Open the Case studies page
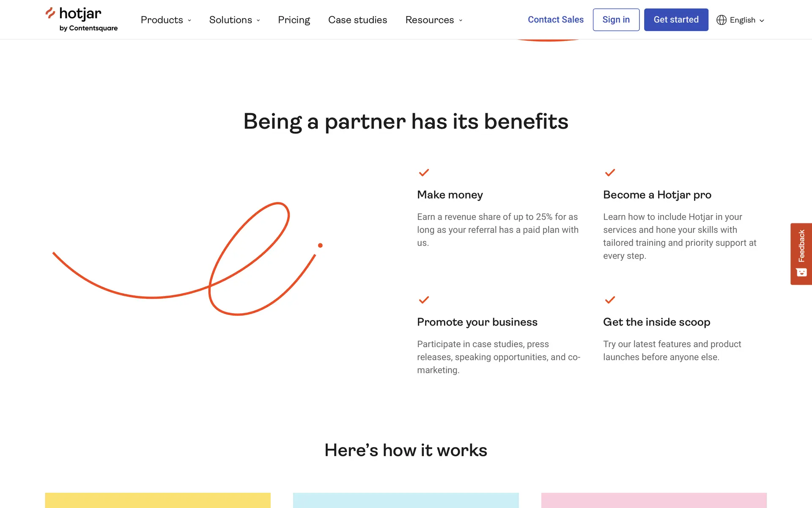This screenshot has height=508, width=812. pyautogui.click(x=357, y=20)
